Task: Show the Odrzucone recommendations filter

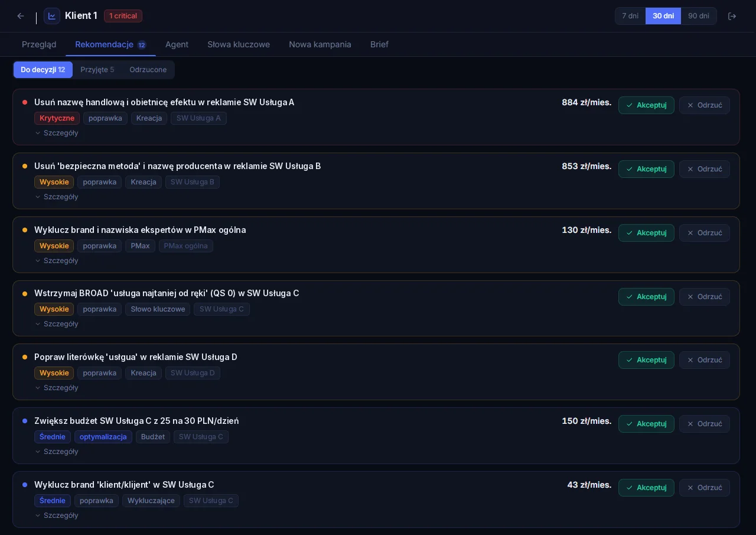Action: point(148,70)
